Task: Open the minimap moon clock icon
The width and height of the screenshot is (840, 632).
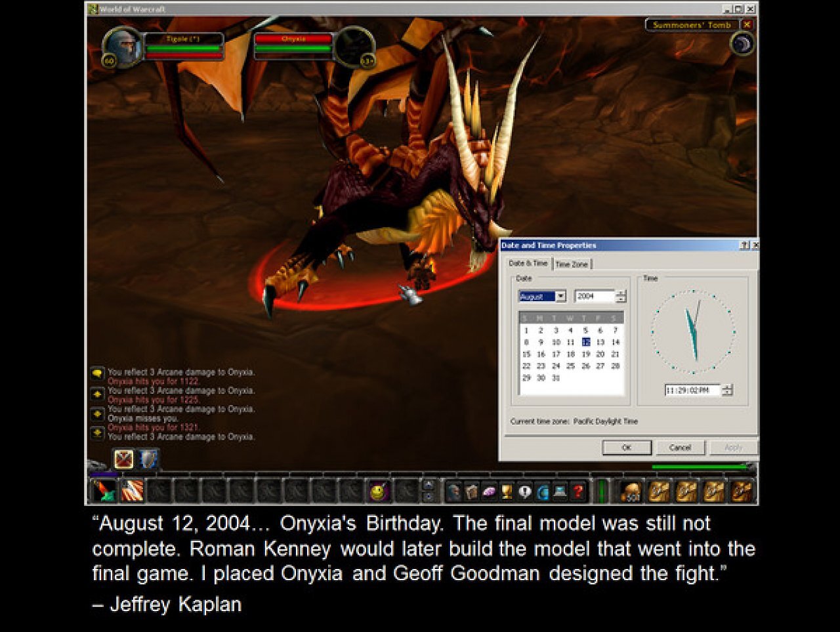Action: (742, 44)
